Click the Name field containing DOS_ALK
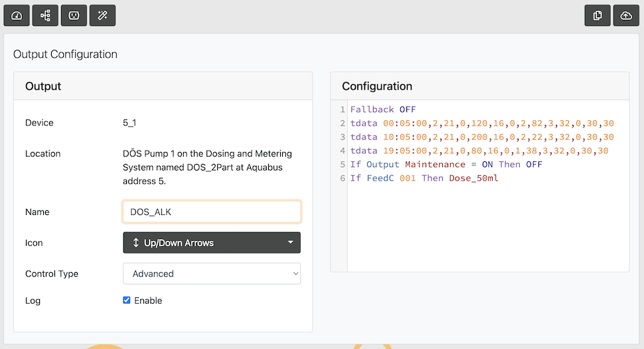Screen dimensions: 644x349 click(x=212, y=212)
